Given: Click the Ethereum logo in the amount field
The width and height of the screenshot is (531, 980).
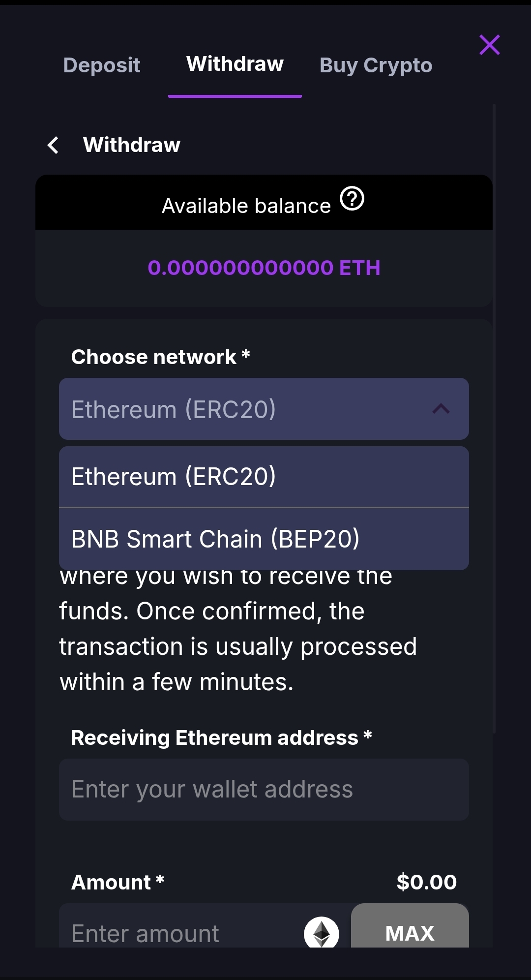Looking at the screenshot, I should coord(322,933).
